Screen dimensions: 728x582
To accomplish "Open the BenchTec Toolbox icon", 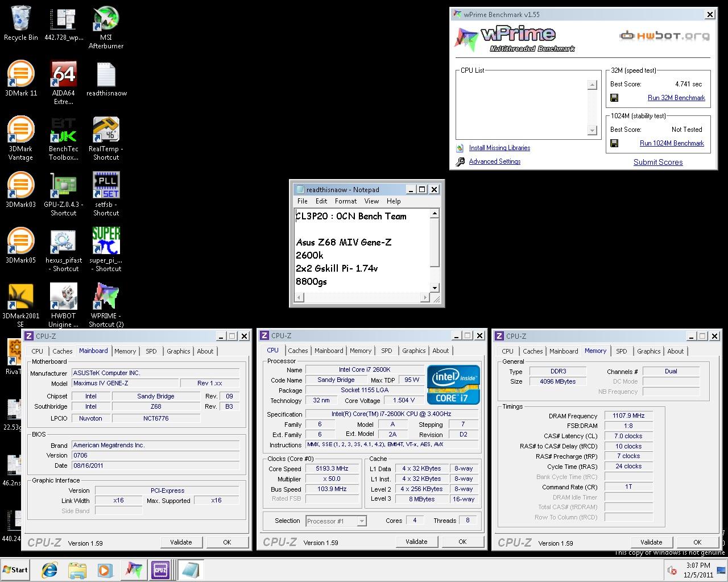I will [64, 139].
